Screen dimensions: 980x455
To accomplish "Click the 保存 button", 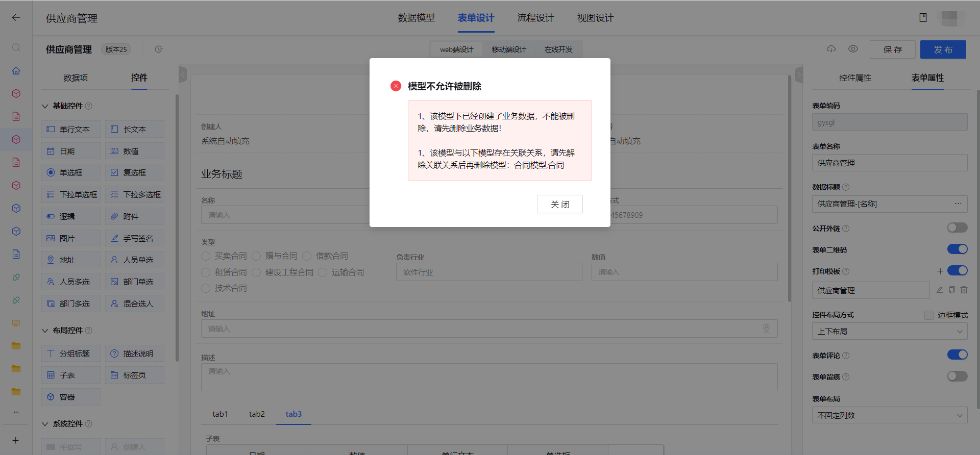I will pos(892,49).
